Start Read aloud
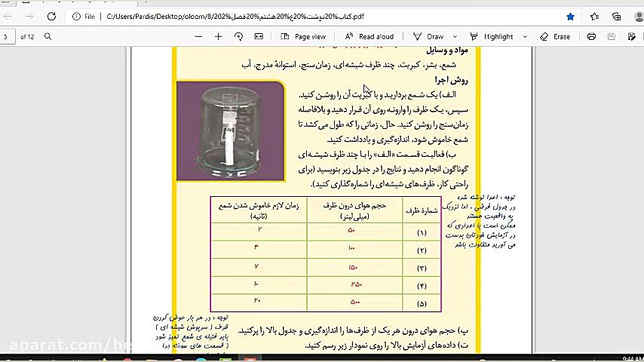 (x=370, y=36)
